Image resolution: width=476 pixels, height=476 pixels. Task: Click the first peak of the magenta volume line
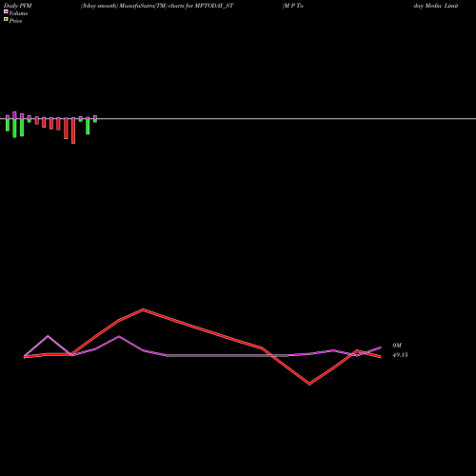click(x=48, y=336)
